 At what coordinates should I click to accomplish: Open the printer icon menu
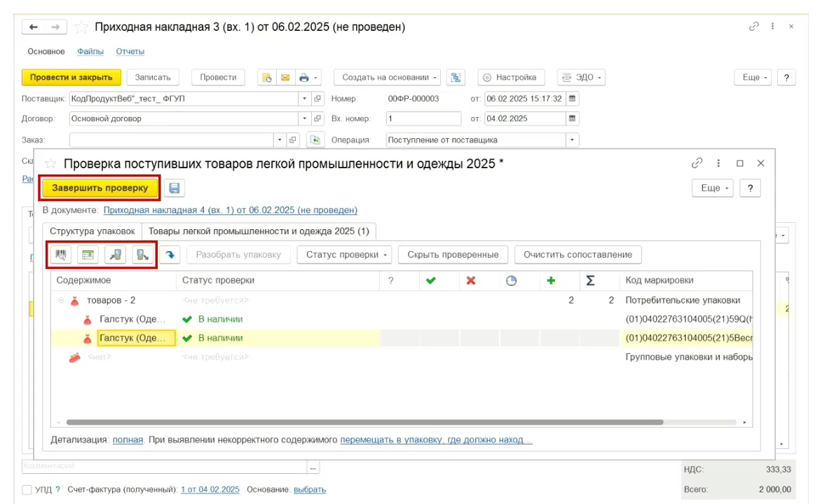point(307,78)
